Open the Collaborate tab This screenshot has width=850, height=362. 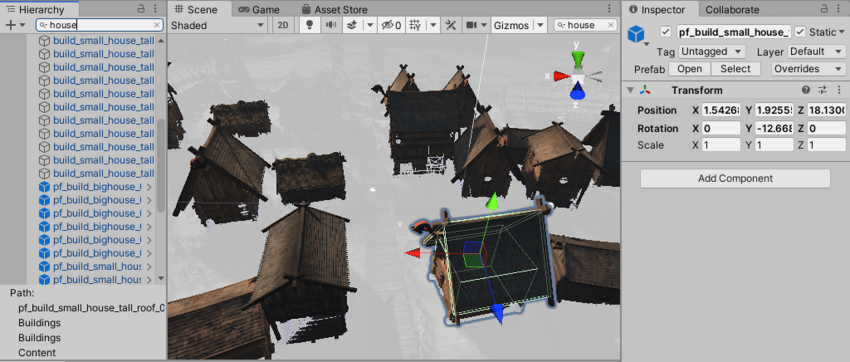[x=732, y=9]
